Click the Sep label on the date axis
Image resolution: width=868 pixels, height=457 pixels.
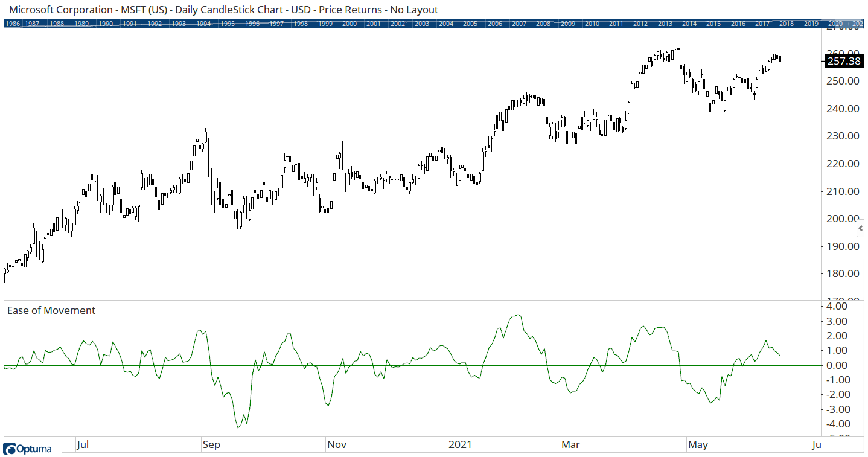tap(212, 445)
